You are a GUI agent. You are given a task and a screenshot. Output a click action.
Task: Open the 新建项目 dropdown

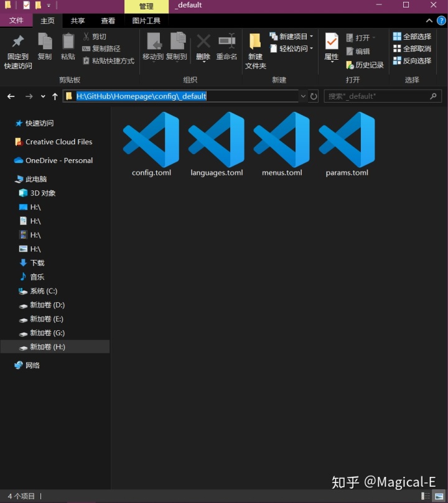tap(291, 37)
